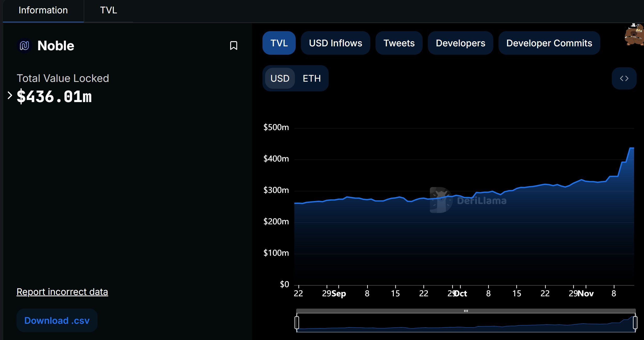Switch to the Information tab

pos(43,10)
